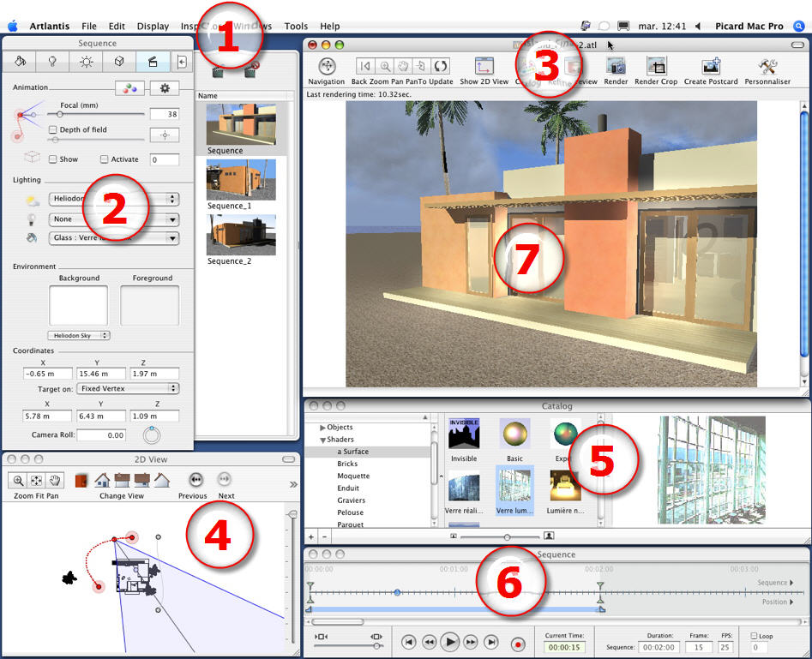Screen dimensions: 812x659
Task: Toggle the Show checkbox
Action: click(x=53, y=159)
